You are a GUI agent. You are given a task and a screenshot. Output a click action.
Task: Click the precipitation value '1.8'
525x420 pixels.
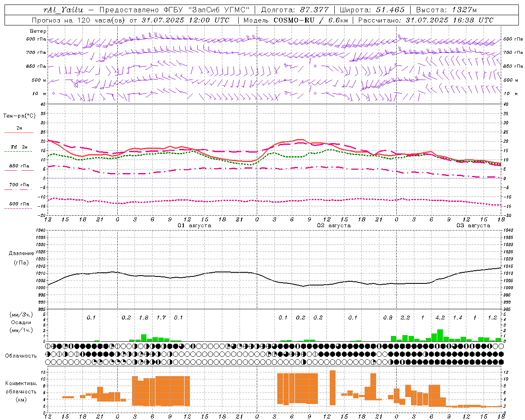(x=144, y=318)
